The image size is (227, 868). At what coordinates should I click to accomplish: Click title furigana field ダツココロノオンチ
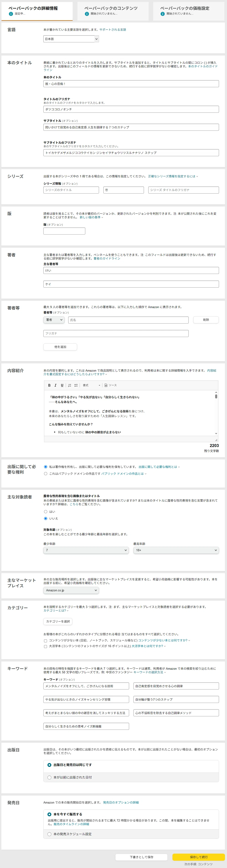131,109
